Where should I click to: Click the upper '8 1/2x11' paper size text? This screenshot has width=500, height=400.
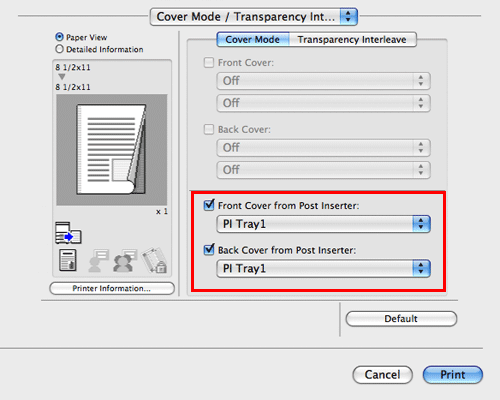(x=73, y=67)
